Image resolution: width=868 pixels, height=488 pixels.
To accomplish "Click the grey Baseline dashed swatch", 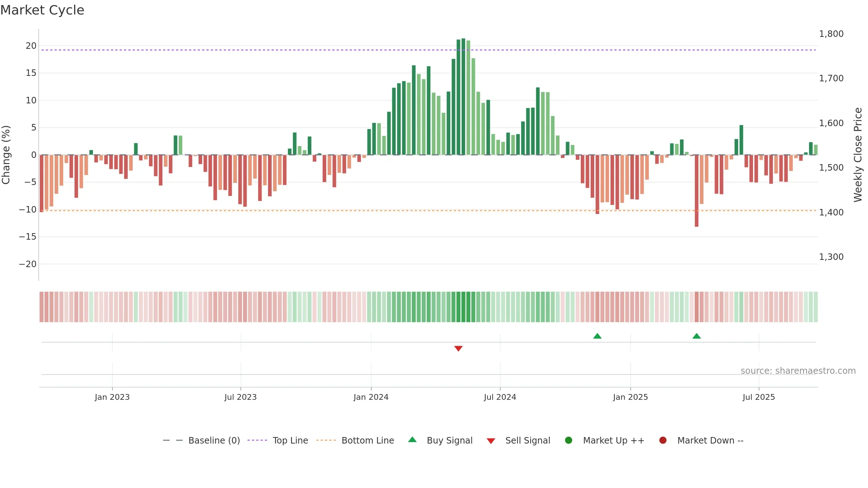I will pos(173,440).
